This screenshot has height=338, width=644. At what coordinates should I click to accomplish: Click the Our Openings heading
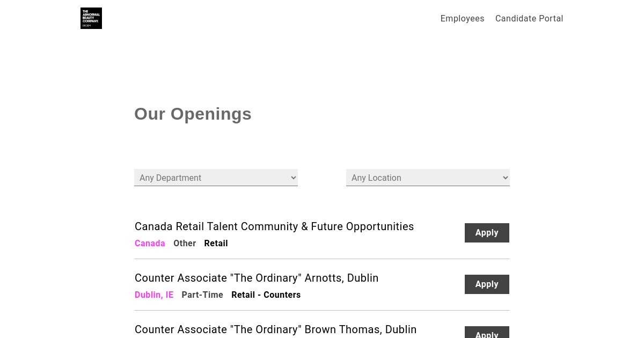tap(193, 114)
